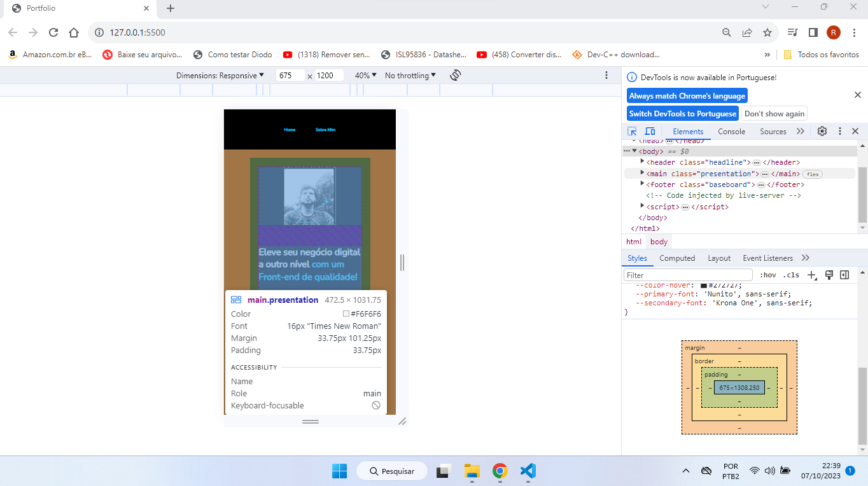This screenshot has width=868, height=486.
Task: Open Windows Start menu
Action: [x=339, y=471]
